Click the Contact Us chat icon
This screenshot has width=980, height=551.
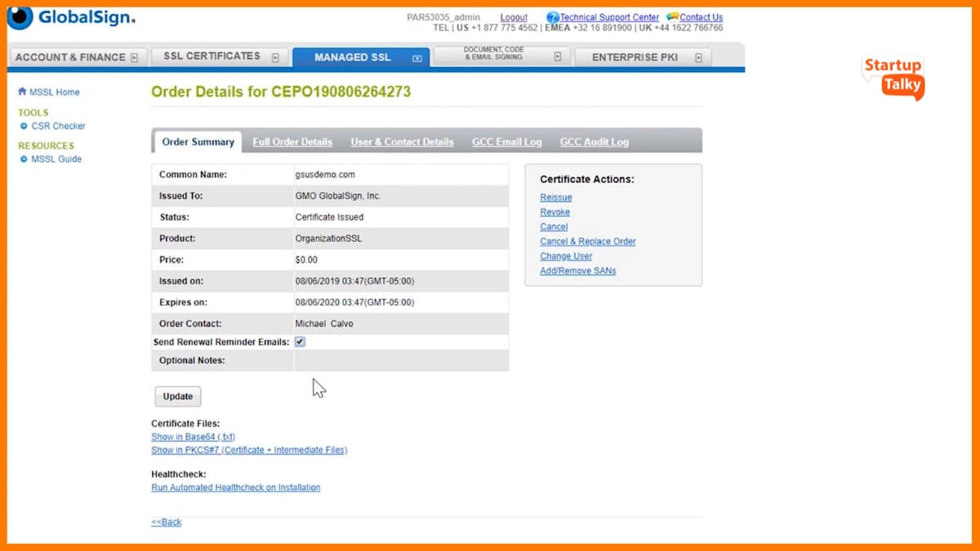pyautogui.click(x=673, y=17)
